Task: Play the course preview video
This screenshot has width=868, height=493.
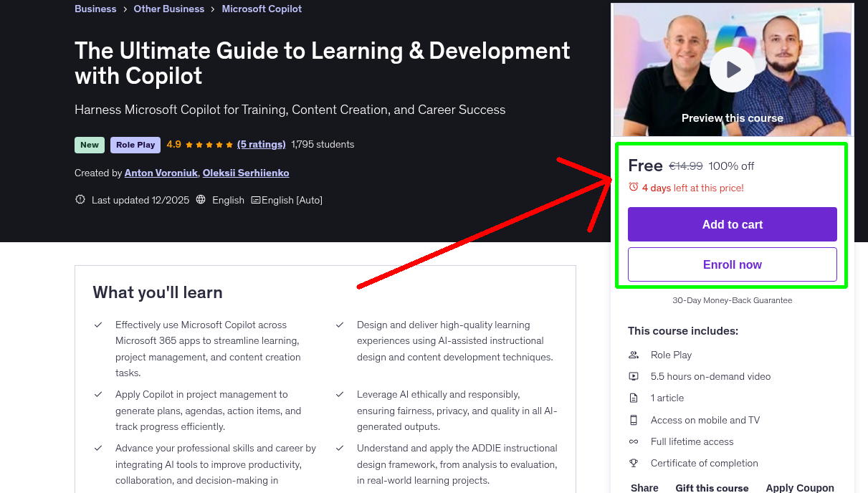Action: [x=732, y=69]
